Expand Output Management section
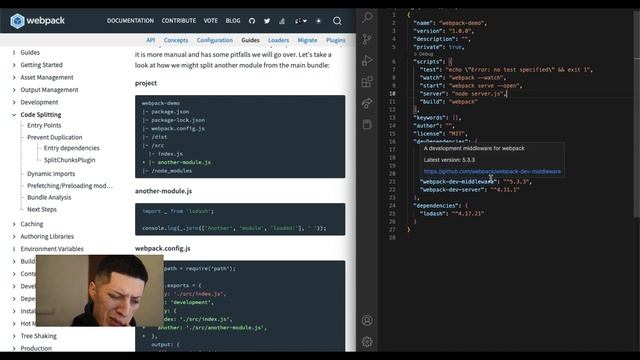This screenshot has width=640, height=360. coord(14,90)
